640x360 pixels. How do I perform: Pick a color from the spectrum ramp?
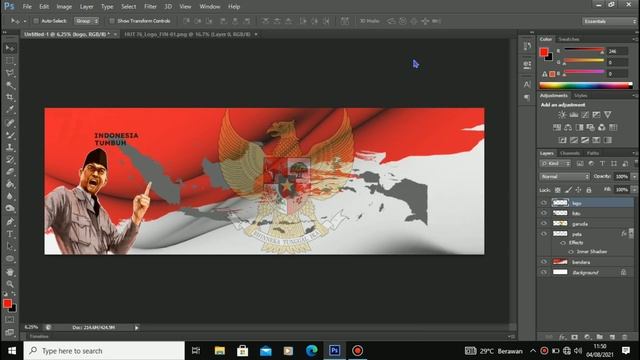point(586,85)
